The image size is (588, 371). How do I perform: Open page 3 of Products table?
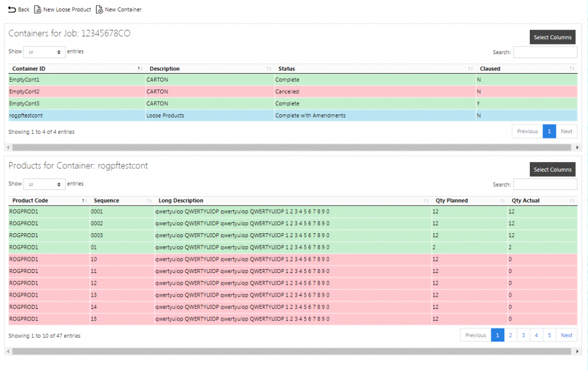(523, 335)
